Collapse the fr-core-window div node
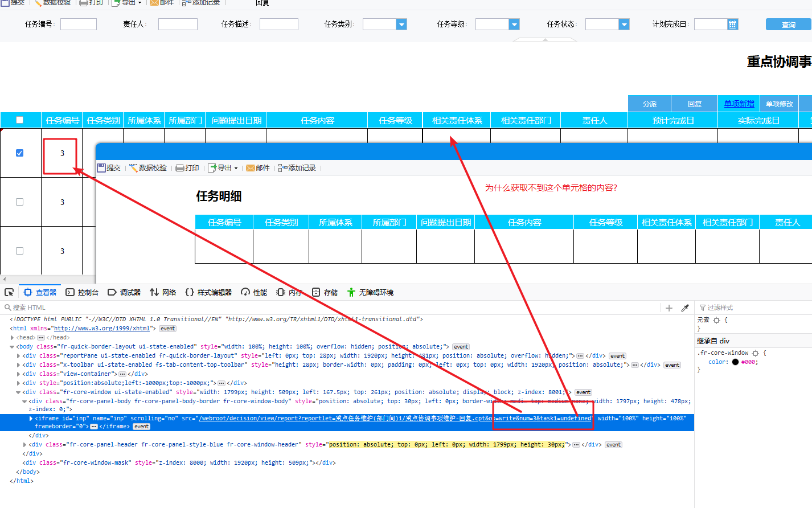This screenshot has width=812, height=508. (19, 392)
